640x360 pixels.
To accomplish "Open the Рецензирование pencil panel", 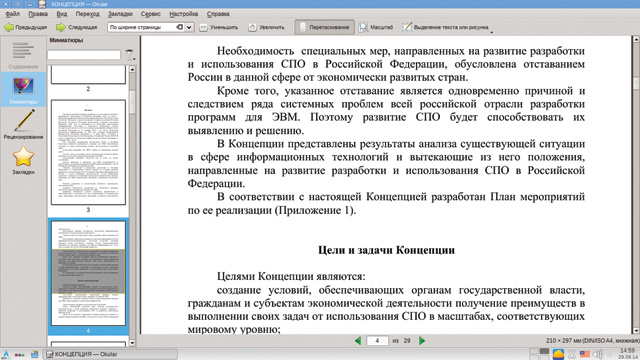I will pos(23,124).
